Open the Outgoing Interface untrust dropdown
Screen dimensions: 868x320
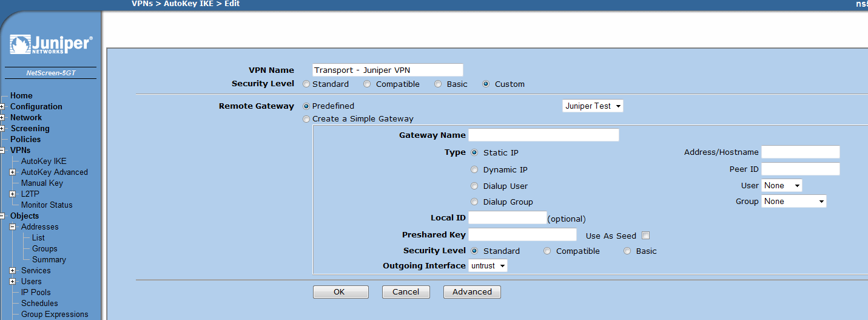click(488, 266)
